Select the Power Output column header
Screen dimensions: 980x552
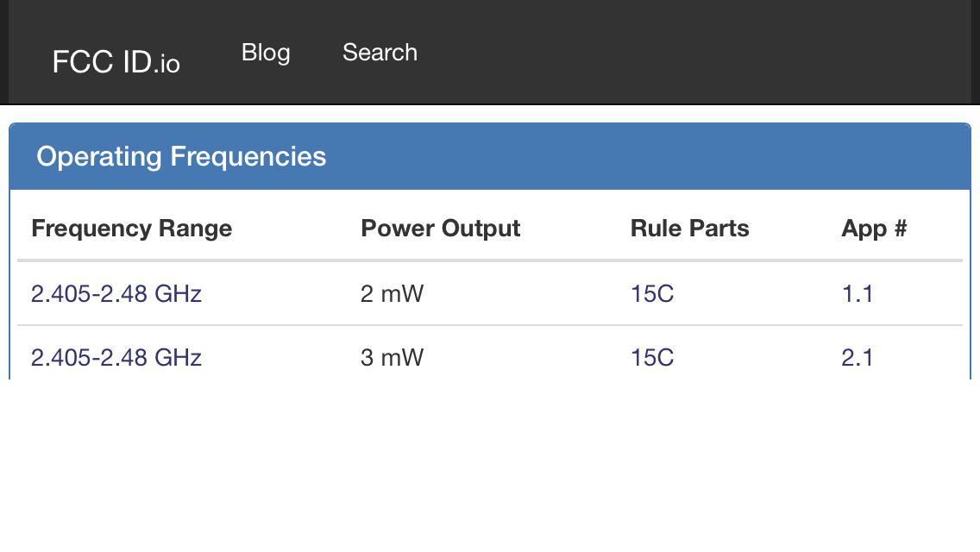(440, 229)
